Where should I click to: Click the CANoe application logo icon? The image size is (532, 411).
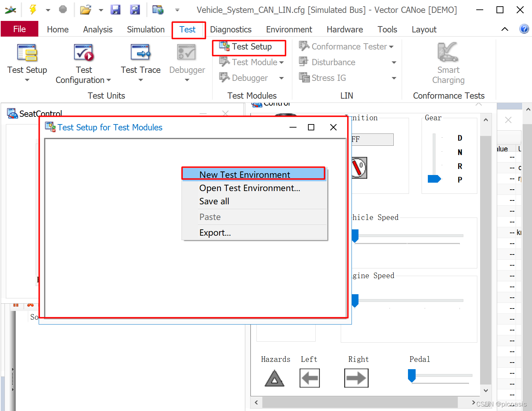click(x=10, y=9)
